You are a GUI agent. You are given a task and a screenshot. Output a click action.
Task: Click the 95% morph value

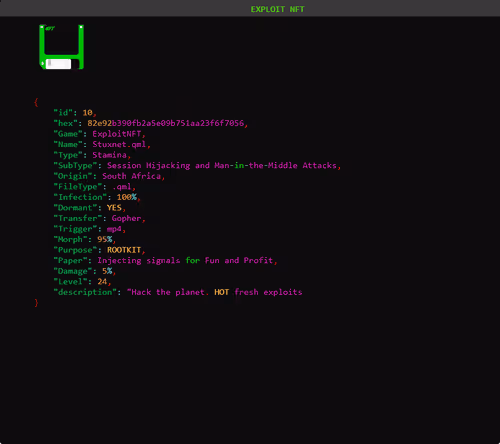click(105, 239)
